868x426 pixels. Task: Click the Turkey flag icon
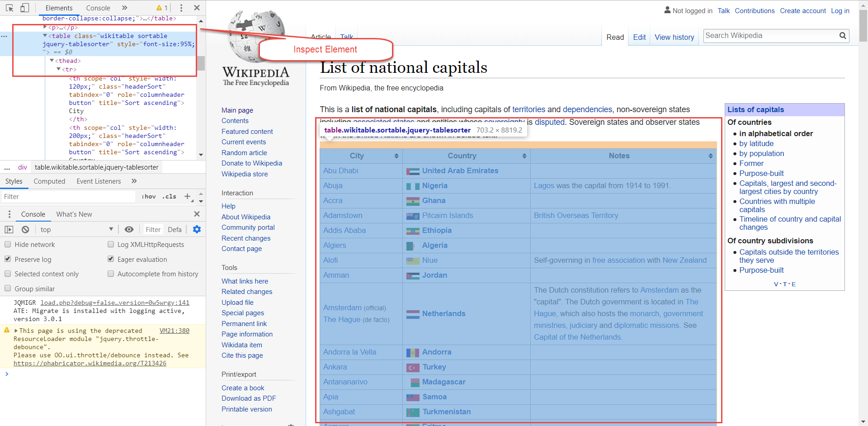click(413, 367)
